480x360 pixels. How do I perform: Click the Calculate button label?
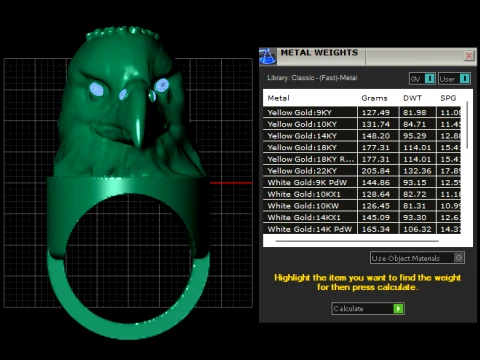pos(349,308)
